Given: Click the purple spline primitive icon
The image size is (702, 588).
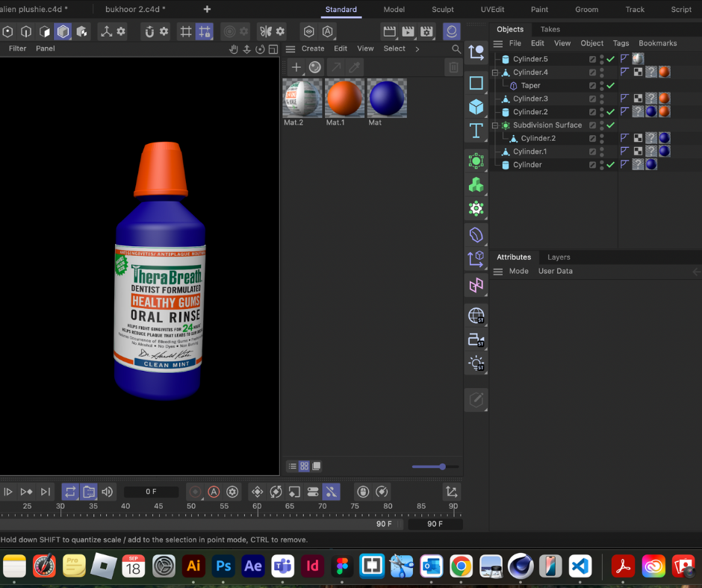Looking at the screenshot, I should coord(476,235).
